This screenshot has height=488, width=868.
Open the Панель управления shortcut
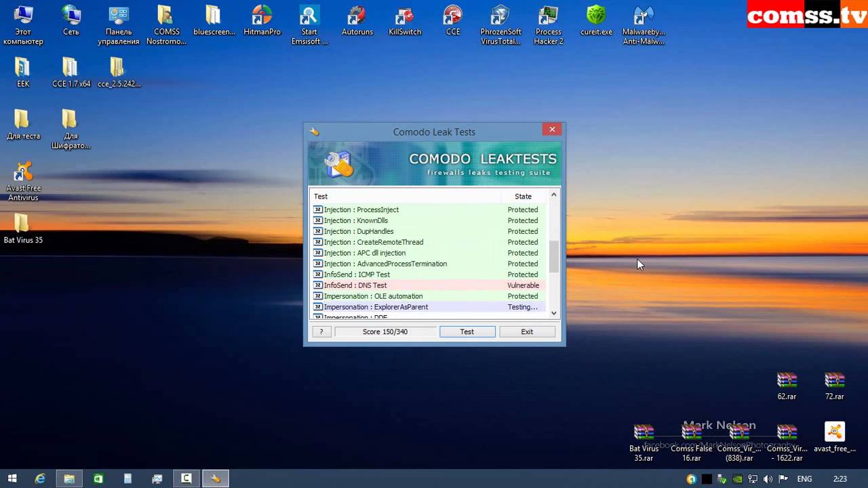coord(119,24)
